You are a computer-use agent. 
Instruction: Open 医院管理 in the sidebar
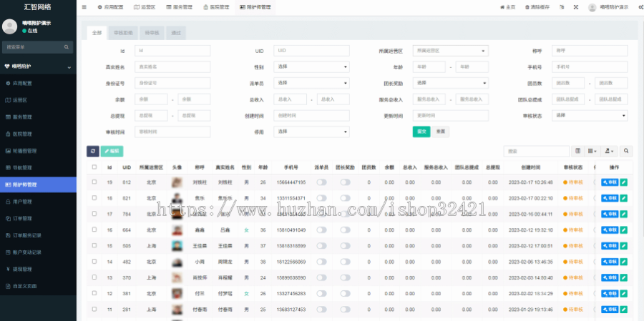click(38, 134)
